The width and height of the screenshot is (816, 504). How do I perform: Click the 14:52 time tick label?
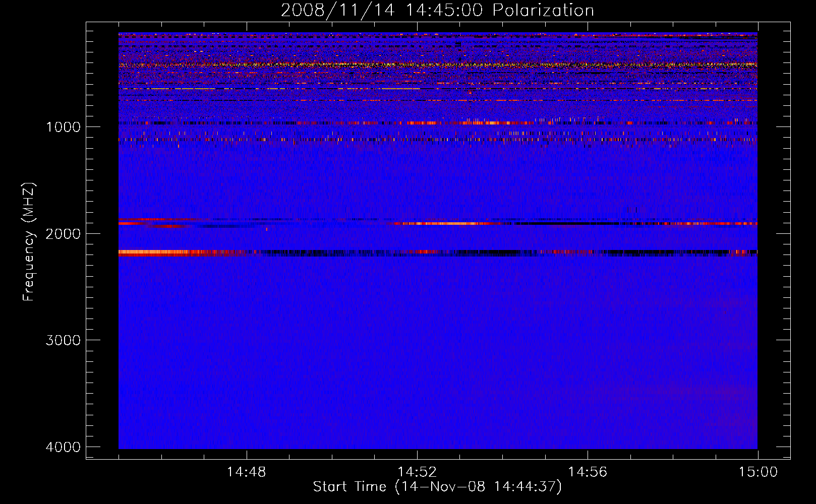click(417, 472)
